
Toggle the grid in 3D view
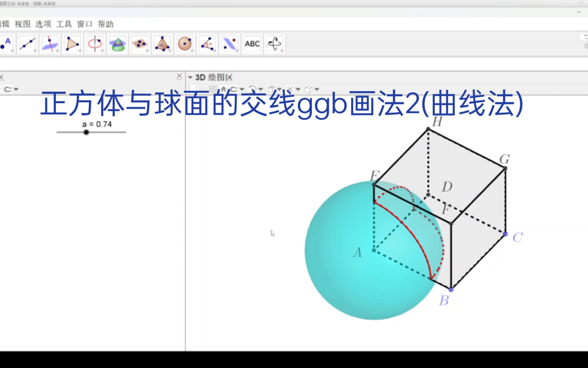203,89
